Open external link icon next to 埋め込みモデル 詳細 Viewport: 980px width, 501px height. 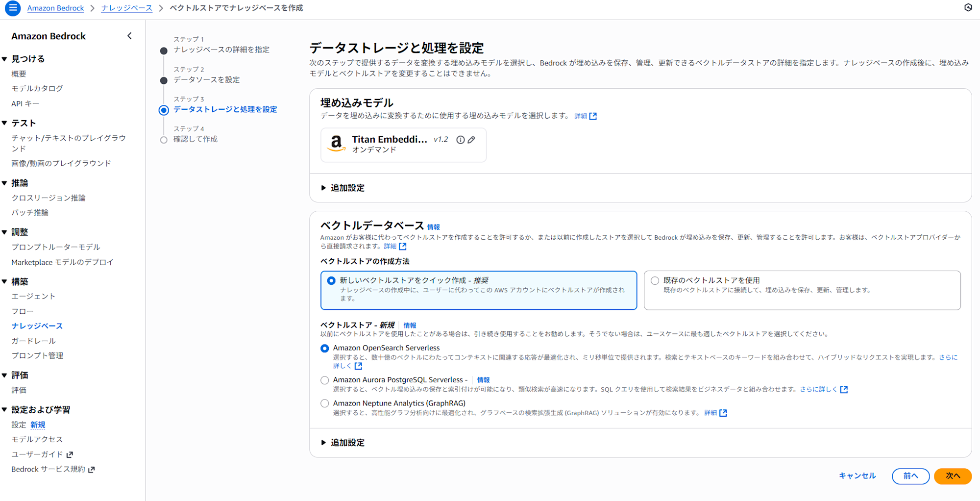(x=593, y=116)
